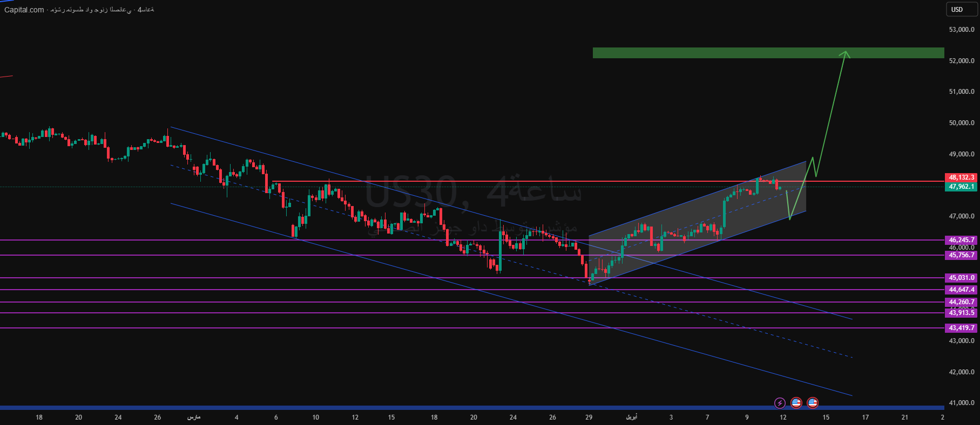Image resolution: width=980 pixels, height=425 pixels.
Task: Click the purple 46,245.7 level label
Action: (961, 240)
